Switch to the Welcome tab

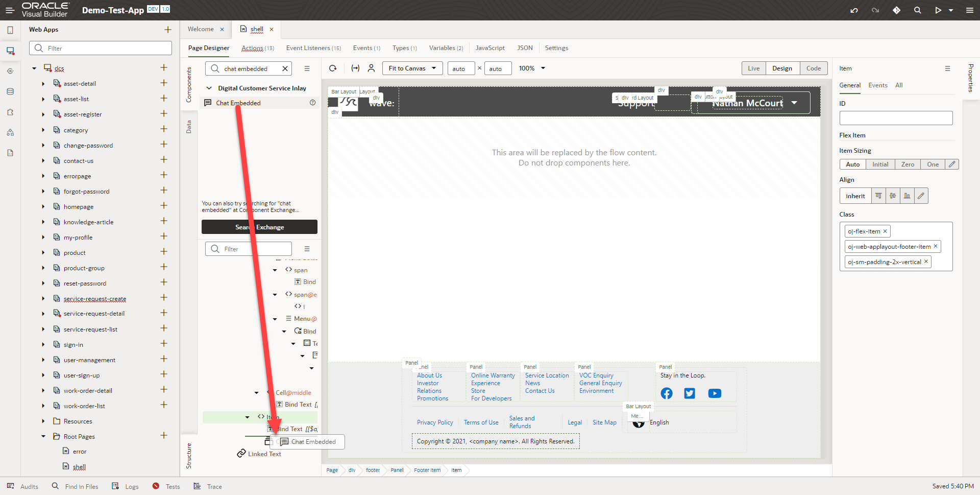click(x=201, y=29)
